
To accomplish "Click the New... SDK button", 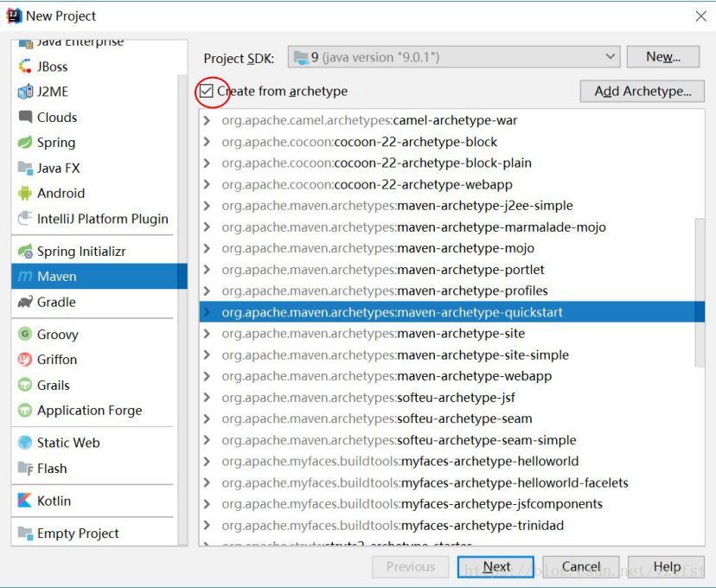I will [663, 56].
